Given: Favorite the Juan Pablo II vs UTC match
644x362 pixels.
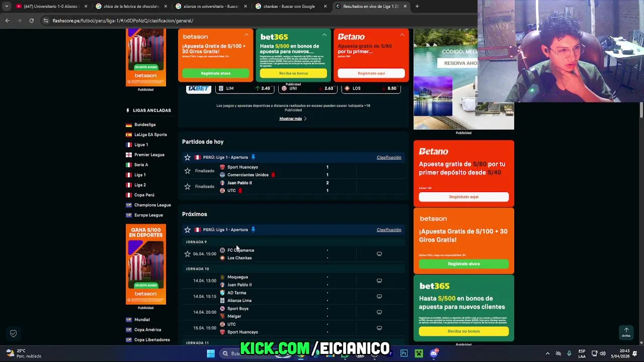Looking at the screenshot, I should [188, 187].
